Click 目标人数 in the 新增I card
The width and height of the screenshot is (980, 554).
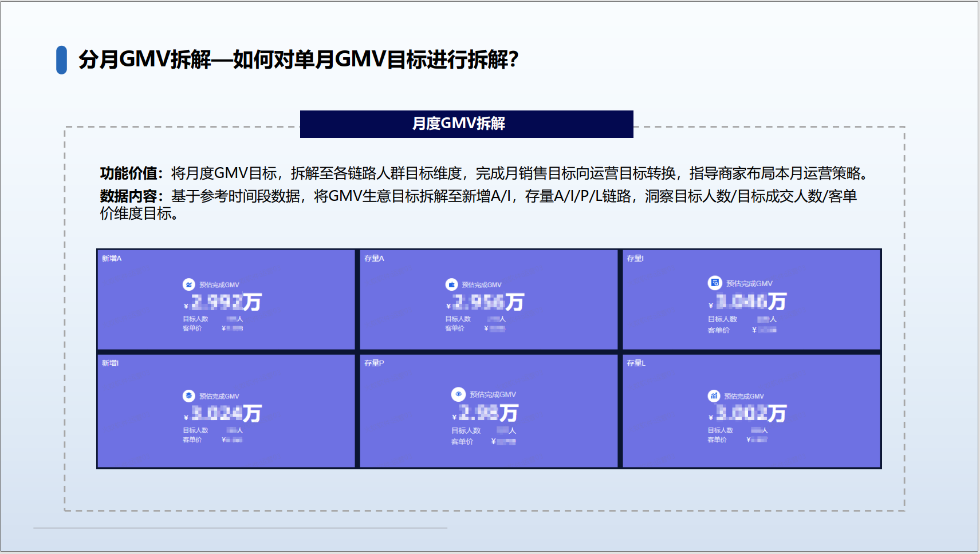point(195,431)
